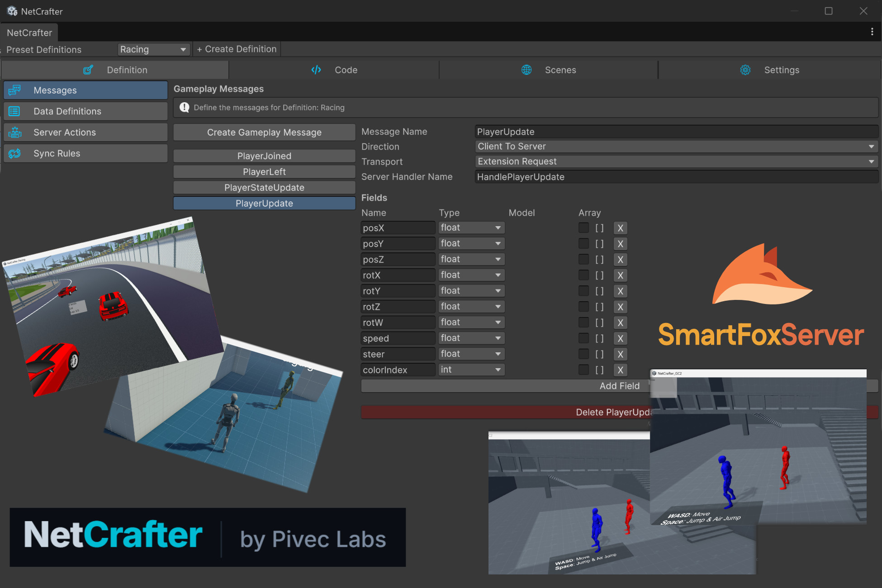This screenshot has height=588, width=882.
Task: Remove the posX field with its X button
Action: click(x=620, y=228)
